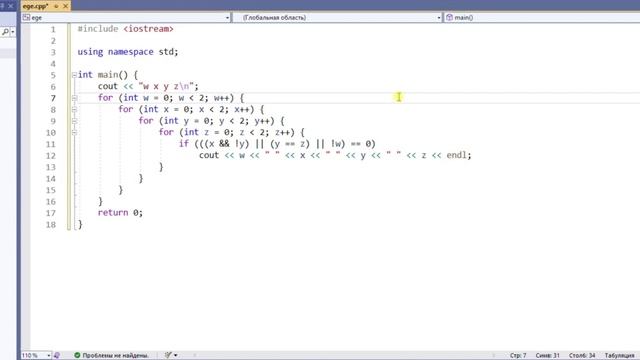Open the main() member dropdown
This screenshot has width=640, height=360.
point(543,18)
